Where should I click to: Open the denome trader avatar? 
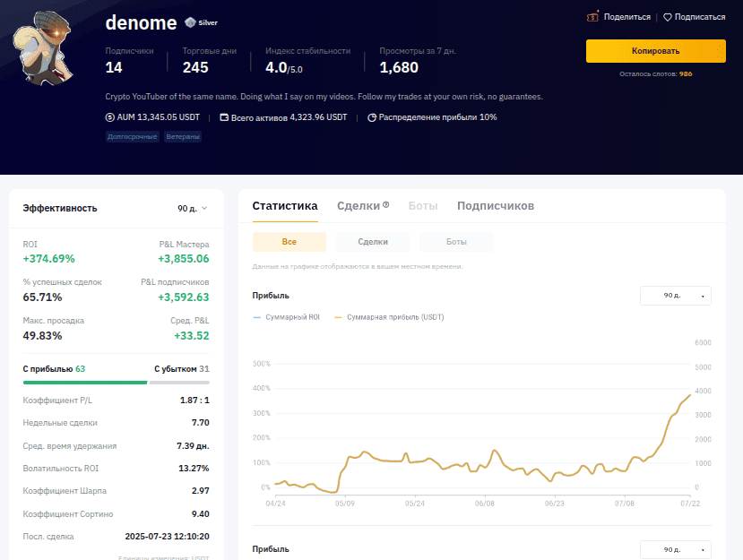(43, 47)
